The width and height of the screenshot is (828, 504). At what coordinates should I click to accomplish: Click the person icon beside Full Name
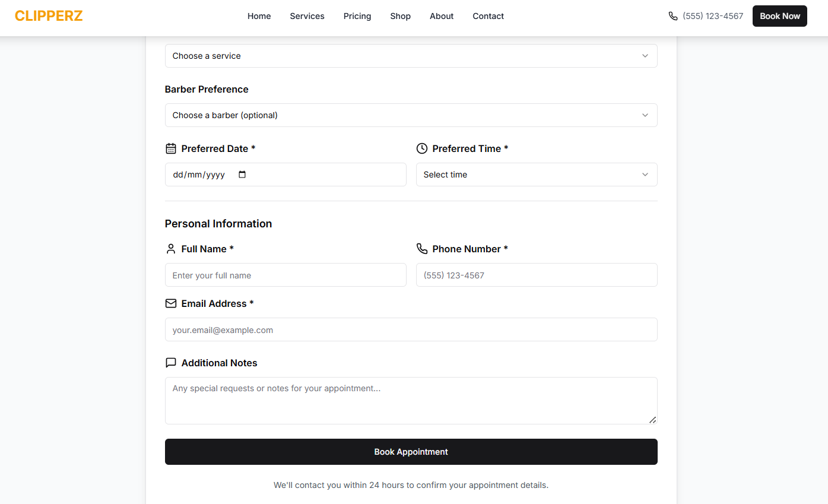pos(171,249)
